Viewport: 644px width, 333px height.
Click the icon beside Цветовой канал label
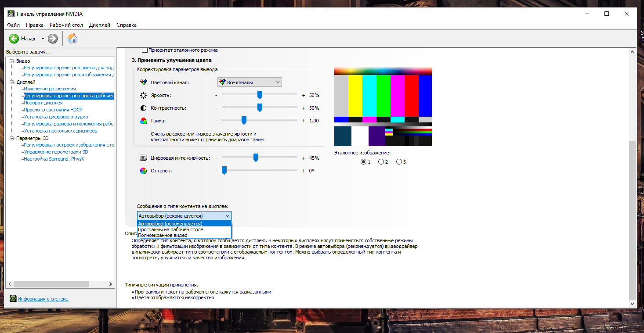143,82
